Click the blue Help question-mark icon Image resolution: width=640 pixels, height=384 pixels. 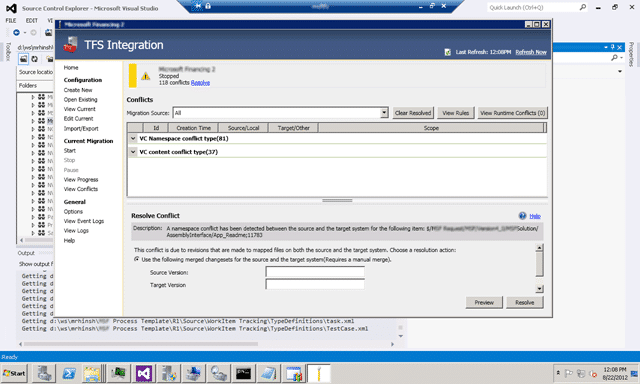click(522, 216)
